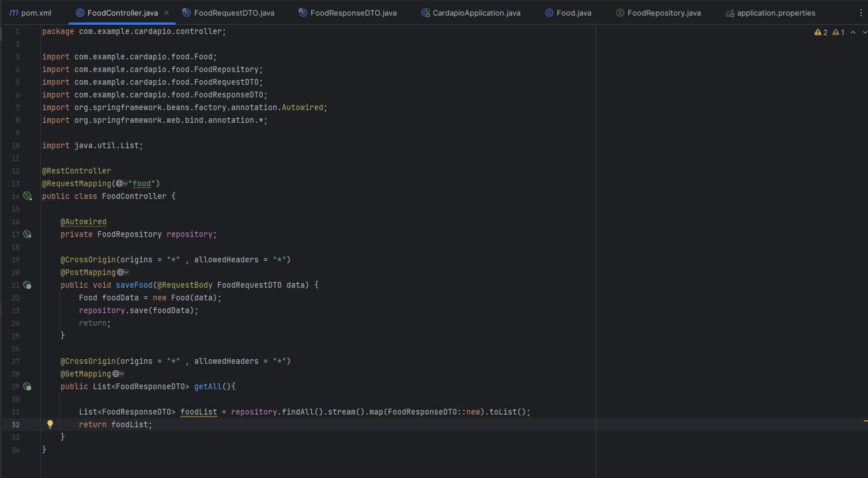Screen dimensions: 868x478
Task: Switch to the application.properties tab
Action: point(775,13)
